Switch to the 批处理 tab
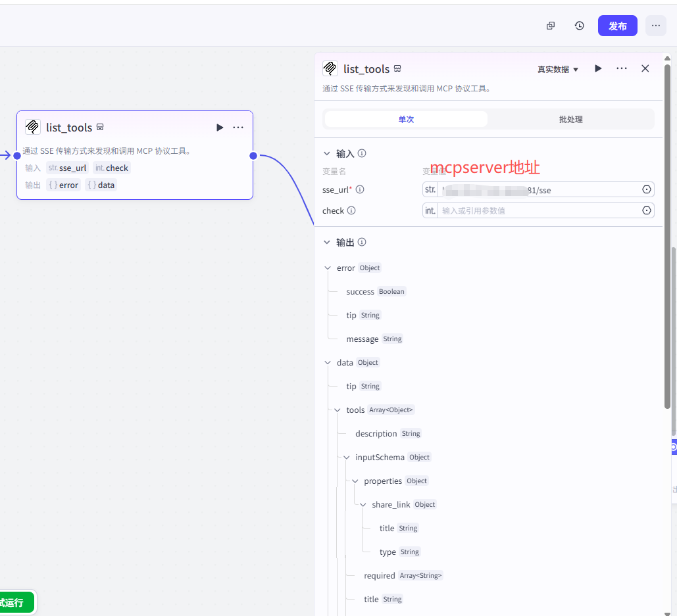 pyautogui.click(x=570, y=119)
